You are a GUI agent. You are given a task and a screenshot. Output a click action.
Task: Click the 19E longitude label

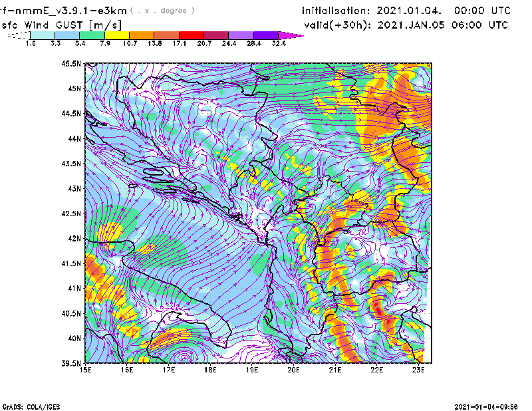(252, 370)
